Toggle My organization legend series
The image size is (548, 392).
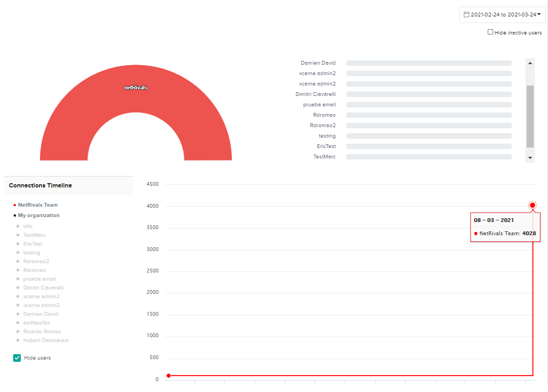click(x=38, y=215)
